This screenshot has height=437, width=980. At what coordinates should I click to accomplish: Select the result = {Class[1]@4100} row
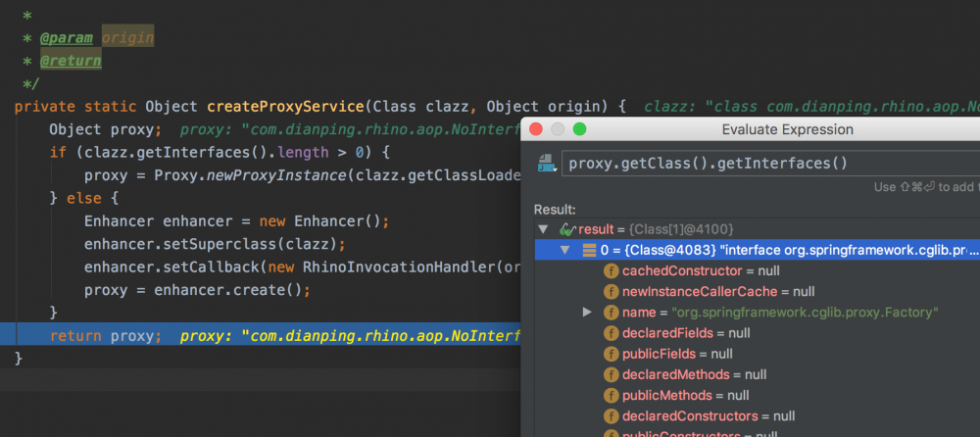(x=757, y=229)
